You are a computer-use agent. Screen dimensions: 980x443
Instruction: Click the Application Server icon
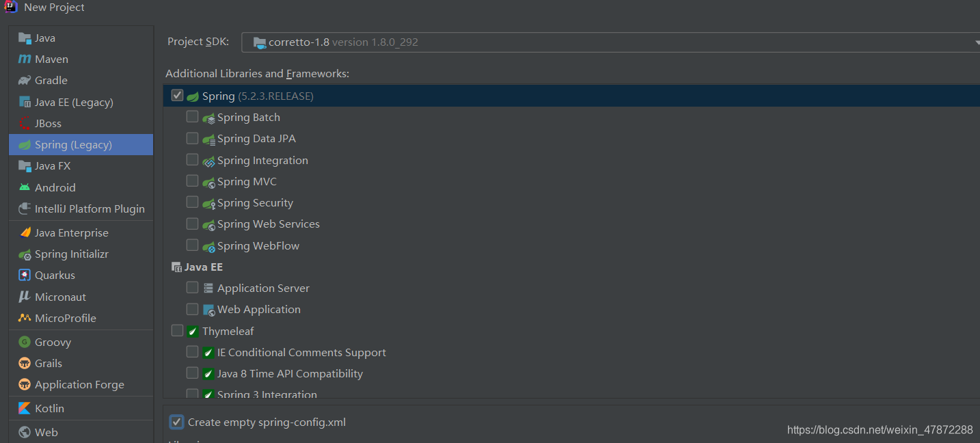[208, 288]
